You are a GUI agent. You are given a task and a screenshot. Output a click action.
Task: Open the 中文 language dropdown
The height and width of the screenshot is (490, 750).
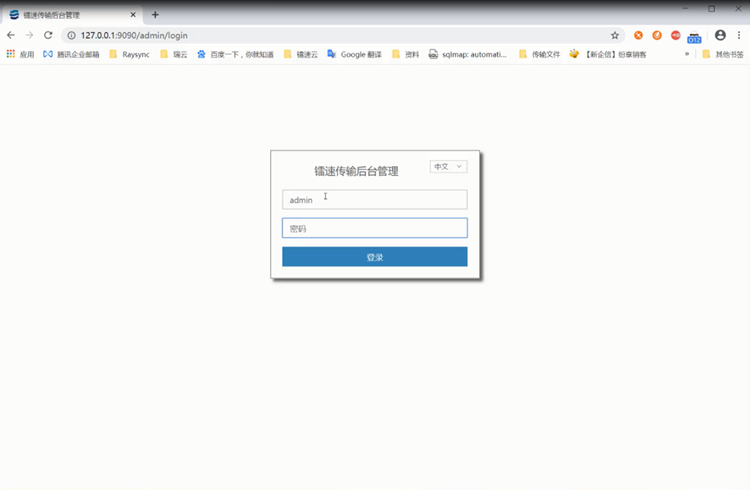[x=448, y=167]
